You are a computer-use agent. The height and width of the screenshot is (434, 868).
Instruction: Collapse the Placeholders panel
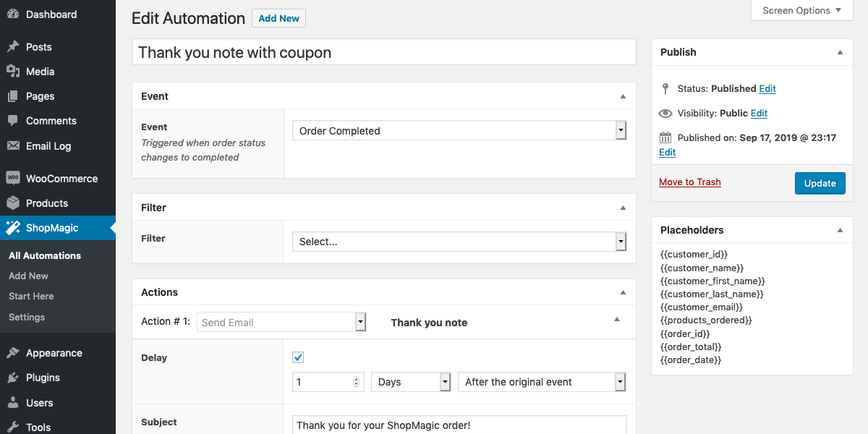[840, 230]
